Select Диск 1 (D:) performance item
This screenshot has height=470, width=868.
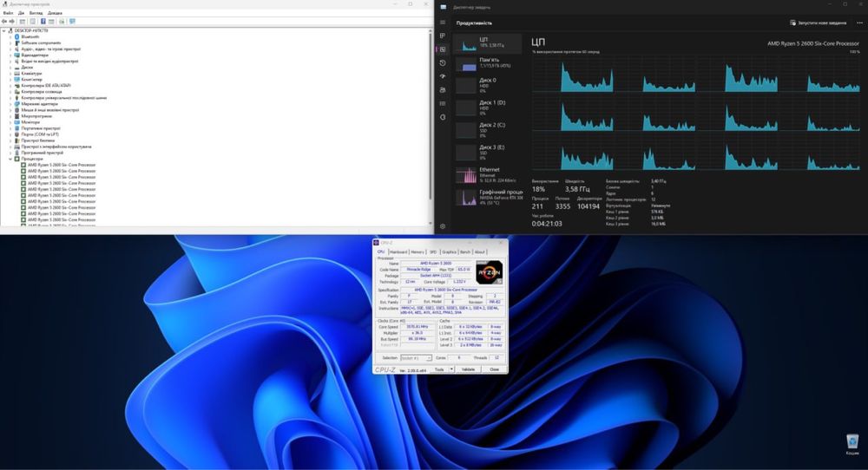(x=487, y=108)
